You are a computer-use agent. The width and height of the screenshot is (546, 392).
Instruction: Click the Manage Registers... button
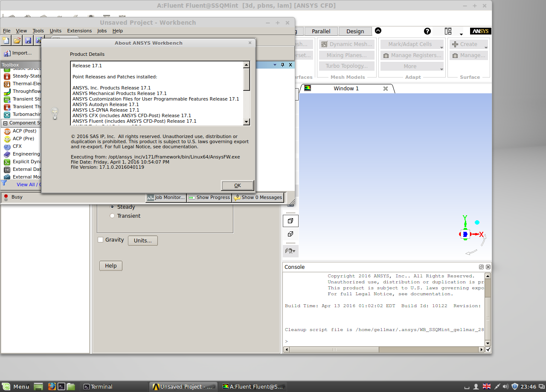point(412,55)
